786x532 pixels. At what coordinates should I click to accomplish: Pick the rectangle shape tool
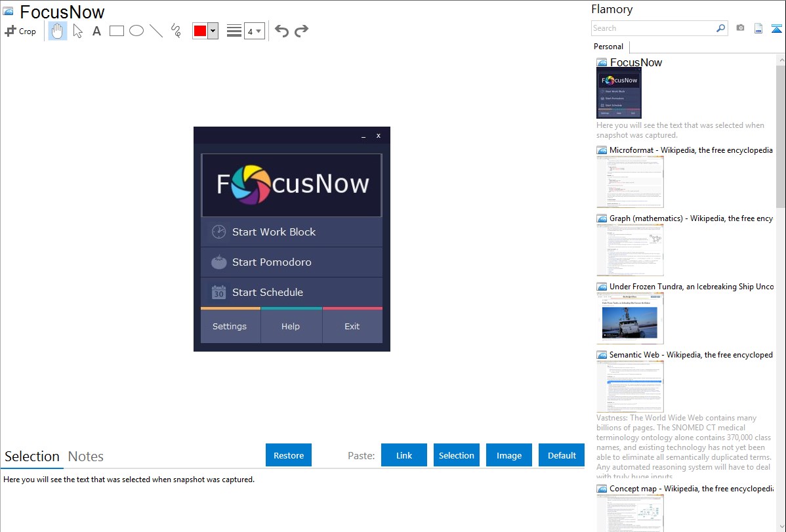click(x=117, y=31)
